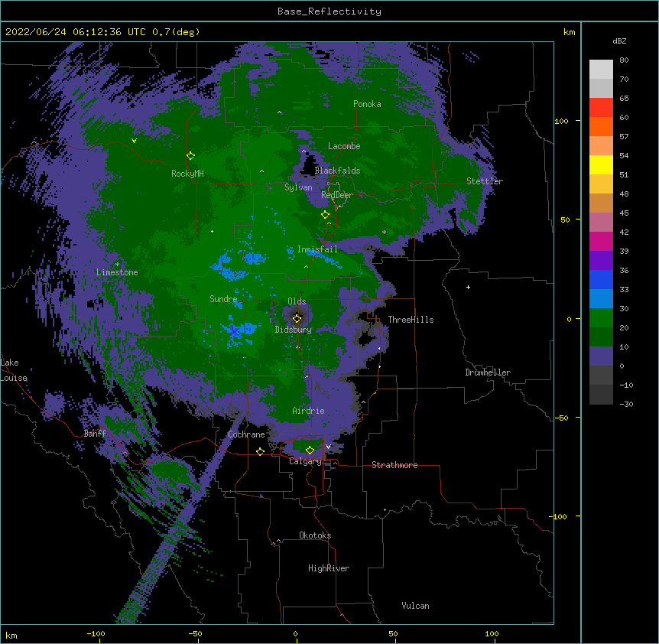The height and width of the screenshot is (644, 659).
Task: Pick the magenta 39-42 dBZ legend swatch
Action: [x=601, y=241]
